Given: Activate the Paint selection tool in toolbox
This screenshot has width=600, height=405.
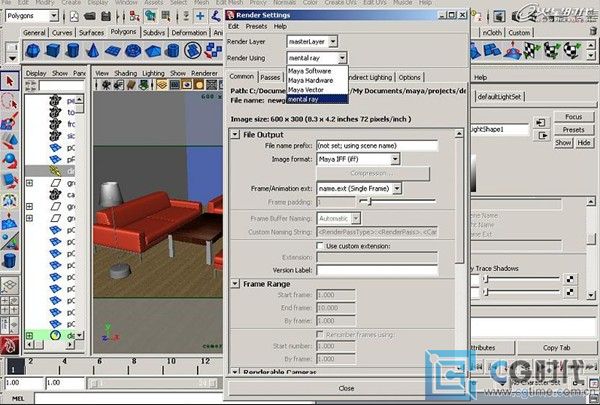Looking at the screenshot, I should (x=10, y=121).
